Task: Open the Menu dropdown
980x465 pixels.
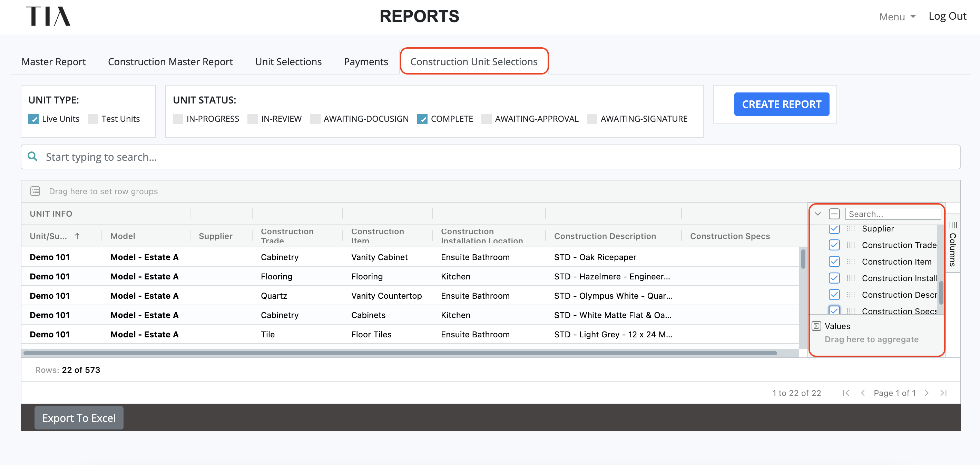Action: [897, 17]
